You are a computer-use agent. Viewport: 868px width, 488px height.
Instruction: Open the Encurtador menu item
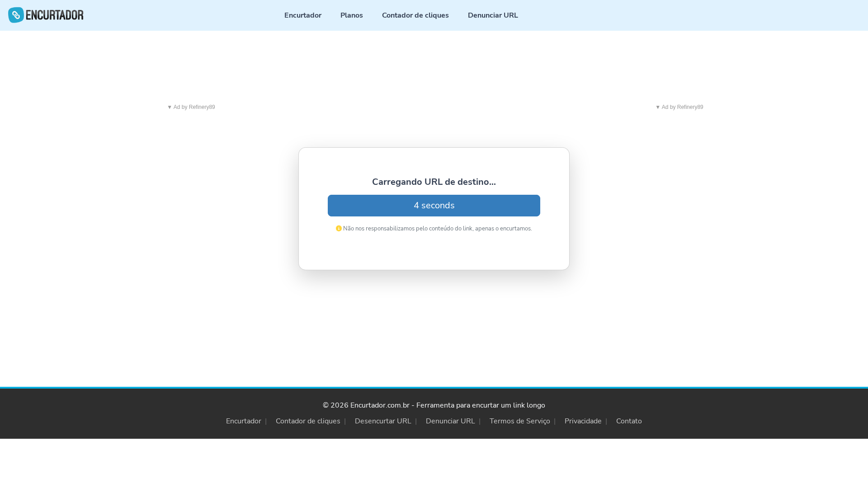(x=303, y=15)
